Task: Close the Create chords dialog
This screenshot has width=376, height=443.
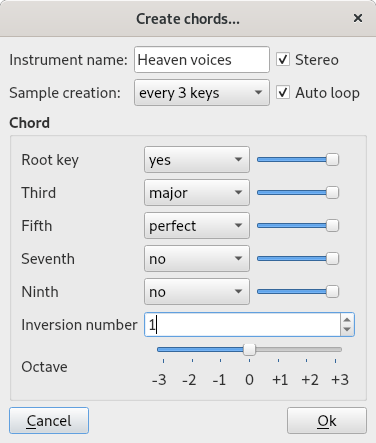Action: pos(358,18)
